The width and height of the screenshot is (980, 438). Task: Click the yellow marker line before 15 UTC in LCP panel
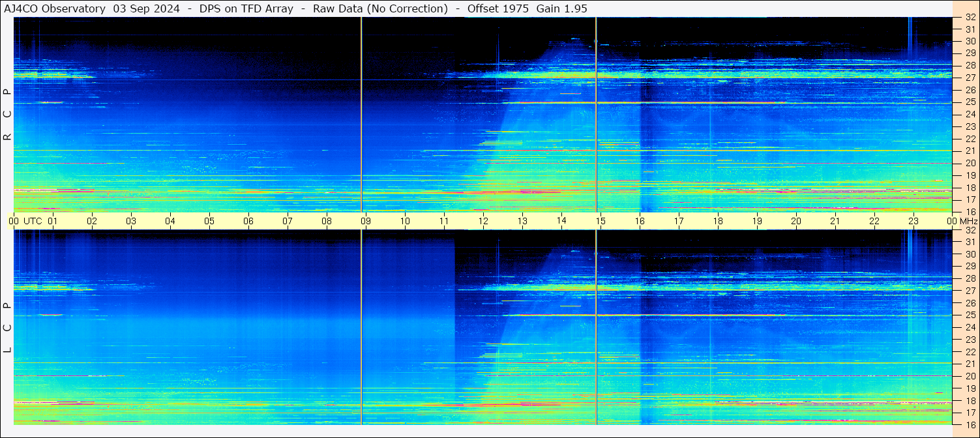[x=596, y=327]
